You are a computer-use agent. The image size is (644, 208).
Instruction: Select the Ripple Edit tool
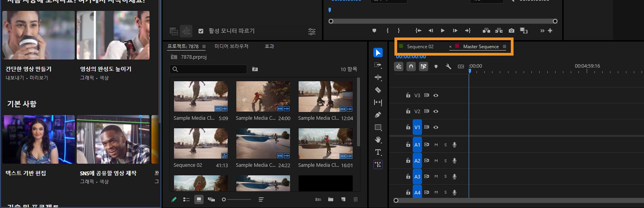click(x=378, y=77)
